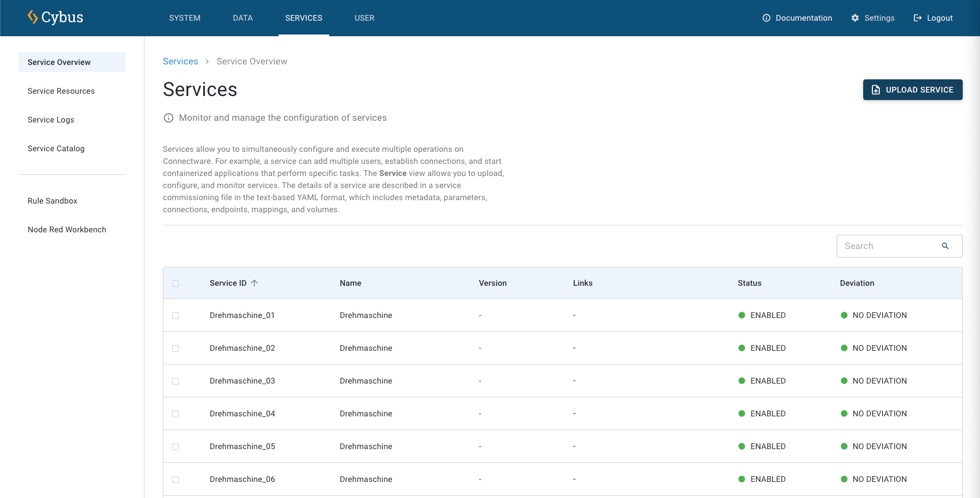The width and height of the screenshot is (980, 498).
Task: Open Node Red Workbench from the sidebar
Action: pyautogui.click(x=67, y=229)
